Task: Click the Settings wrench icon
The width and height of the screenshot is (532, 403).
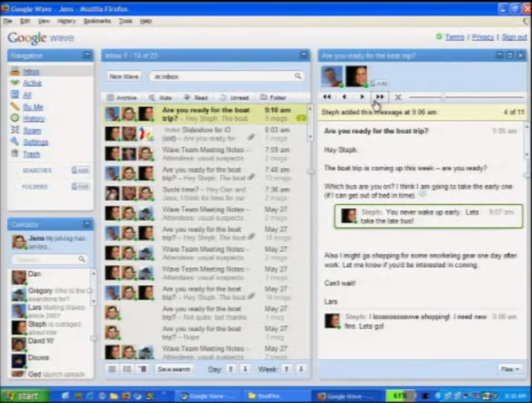Action: 15,141
